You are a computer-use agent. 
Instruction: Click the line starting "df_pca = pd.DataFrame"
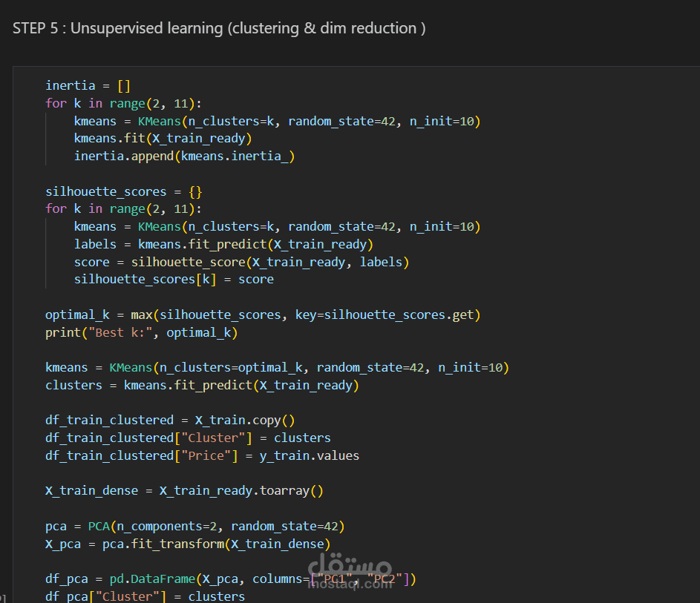pyautogui.click(x=231, y=579)
